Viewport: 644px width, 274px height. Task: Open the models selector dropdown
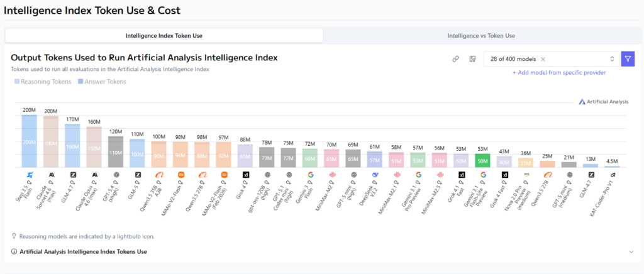pyautogui.click(x=612, y=59)
